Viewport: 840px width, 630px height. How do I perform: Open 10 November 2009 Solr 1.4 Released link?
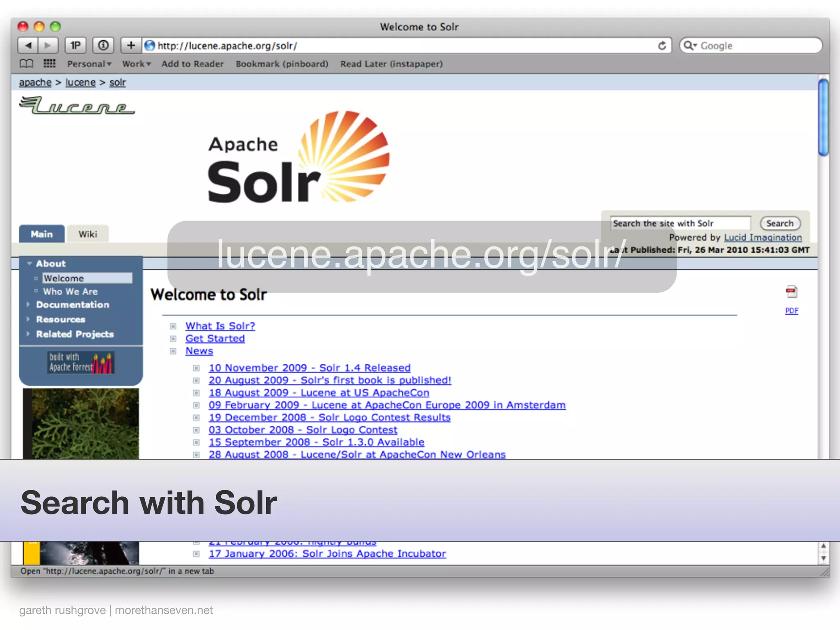click(x=309, y=368)
